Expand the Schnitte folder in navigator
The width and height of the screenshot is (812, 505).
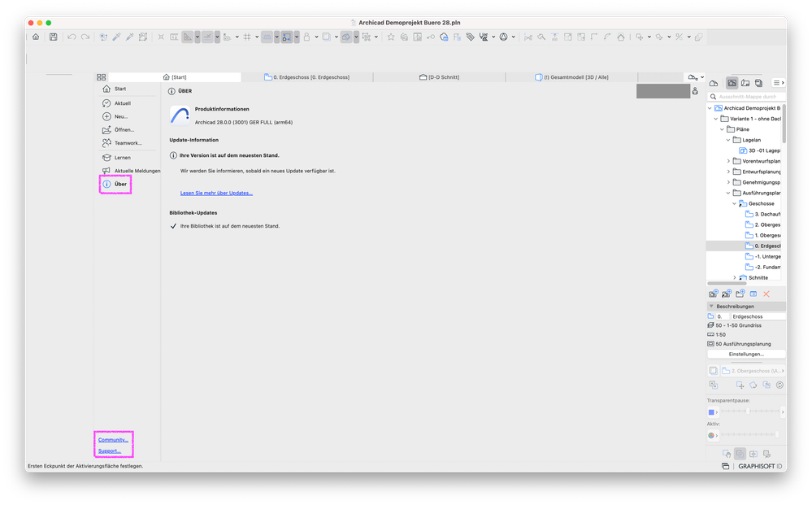(734, 277)
